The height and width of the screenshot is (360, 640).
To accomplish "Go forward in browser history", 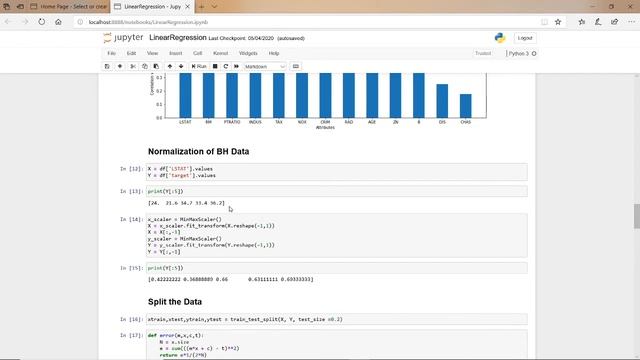I will pyautogui.click(x=25, y=22).
